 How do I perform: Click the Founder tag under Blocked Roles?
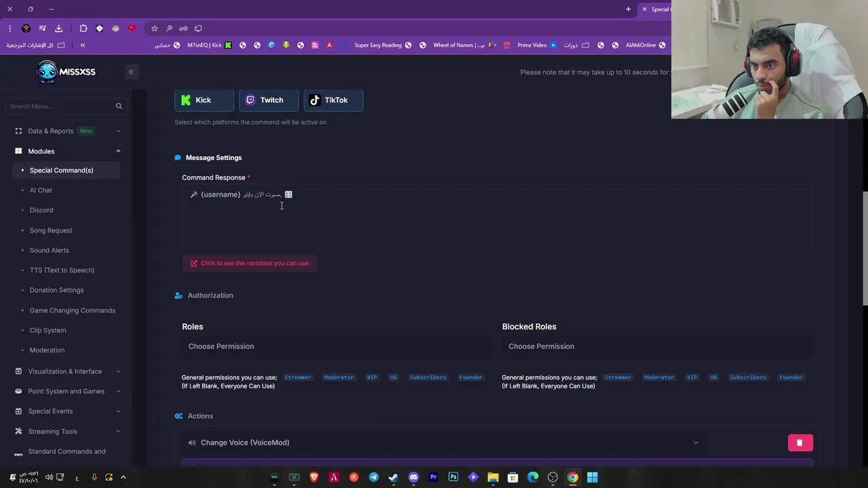pos(791,378)
